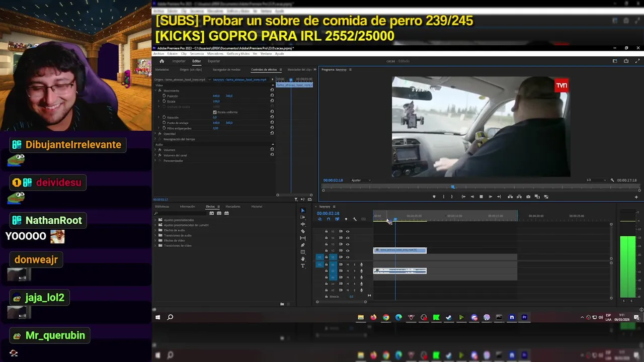Reset the Posición parameter
Screen dimensions: 644x362
point(272,96)
